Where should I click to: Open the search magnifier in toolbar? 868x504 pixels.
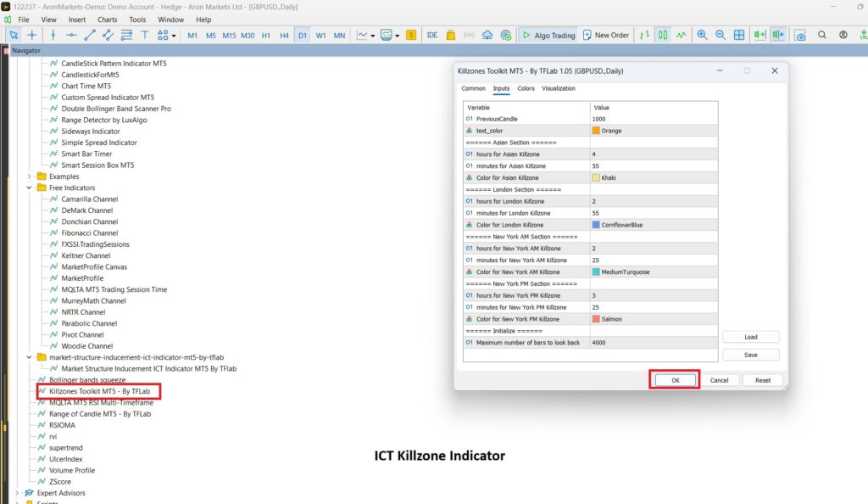click(x=822, y=35)
